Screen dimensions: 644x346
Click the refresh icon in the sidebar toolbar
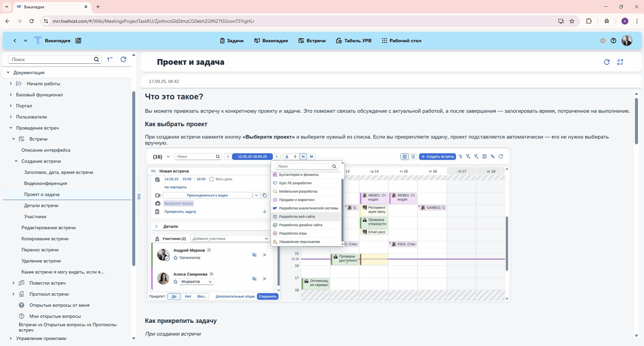[123, 59]
